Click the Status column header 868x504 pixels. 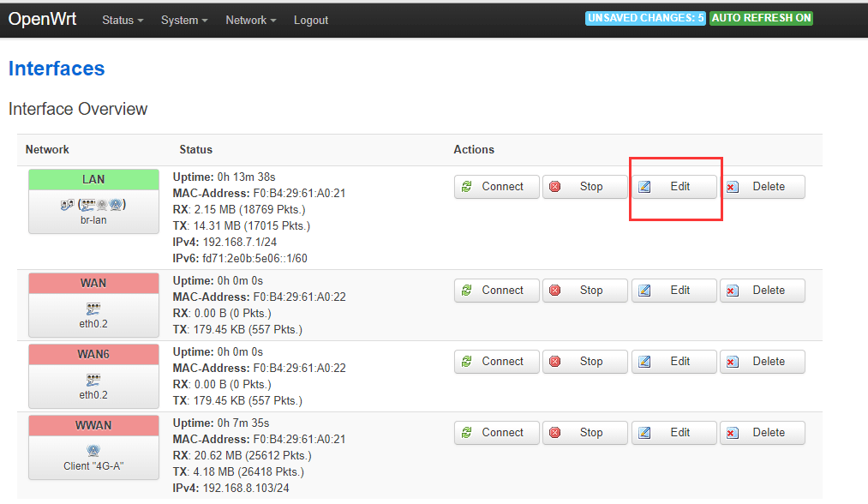tap(196, 149)
